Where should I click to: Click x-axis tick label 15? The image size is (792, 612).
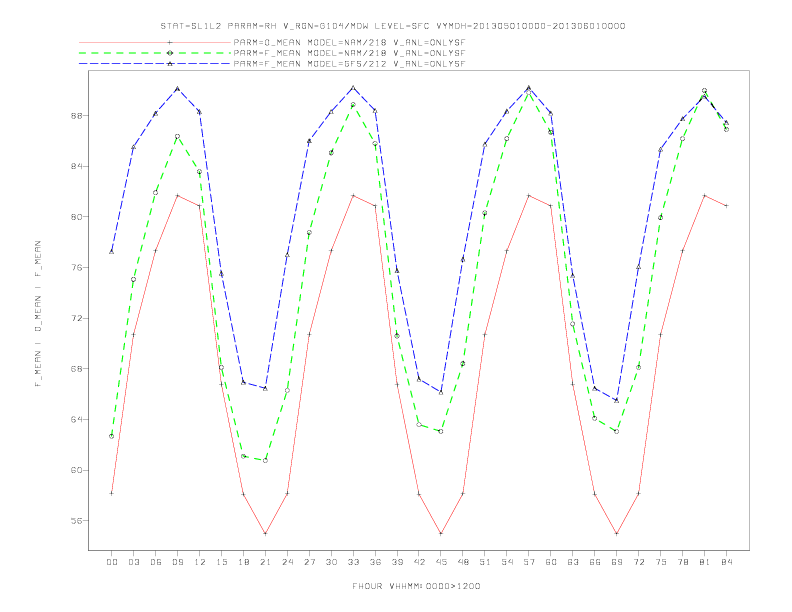tap(221, 562)
